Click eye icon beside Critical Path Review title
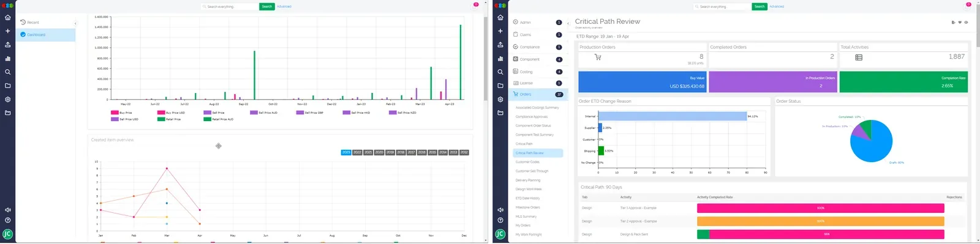The width and height of the screenshot is (980, 244). pyautogui.click(x=966, y=22)
